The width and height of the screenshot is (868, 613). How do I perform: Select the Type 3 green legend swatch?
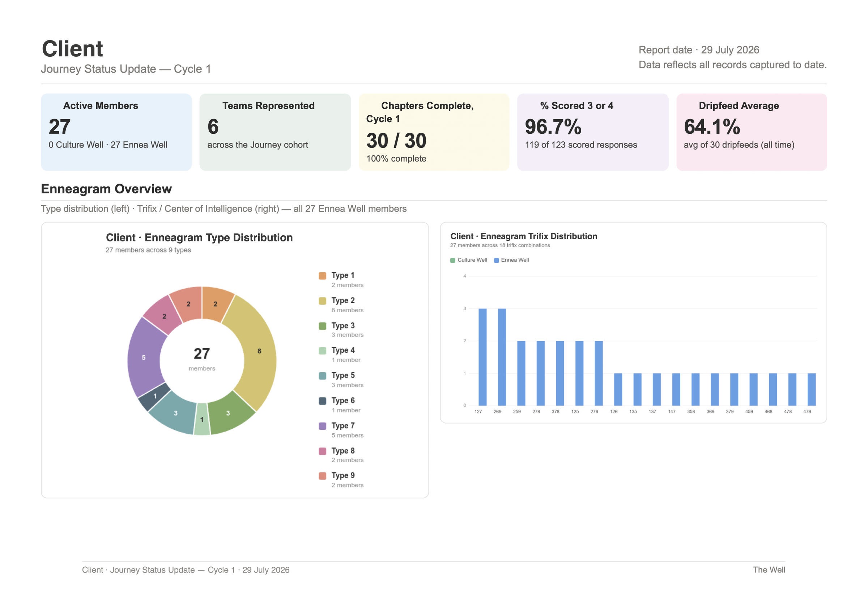click(x=323, y=326)
